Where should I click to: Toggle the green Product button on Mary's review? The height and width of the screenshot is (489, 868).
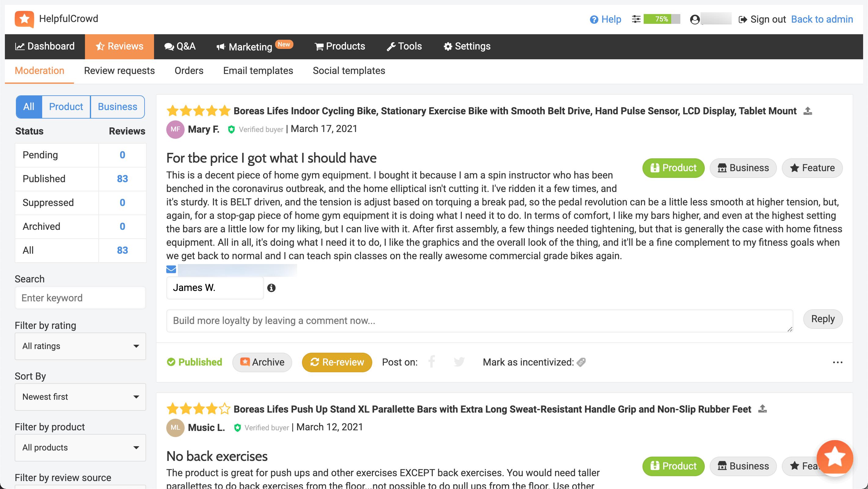[673, 168]
